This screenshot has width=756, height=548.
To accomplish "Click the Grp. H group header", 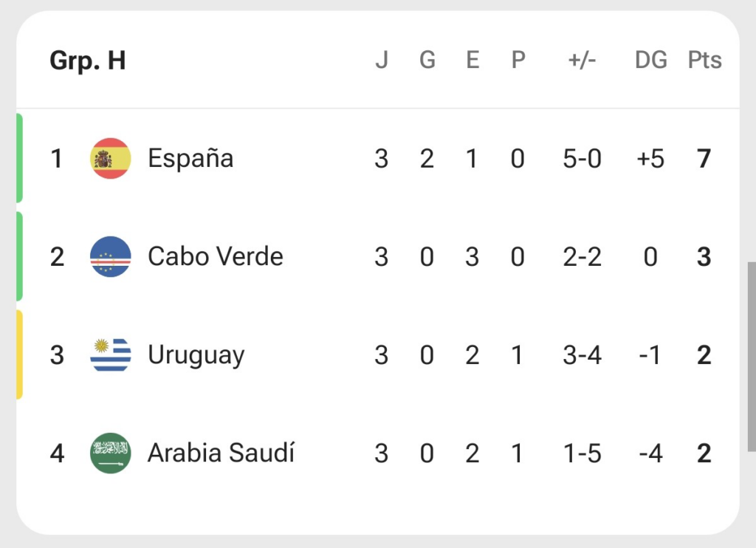I will coord(88,61).
